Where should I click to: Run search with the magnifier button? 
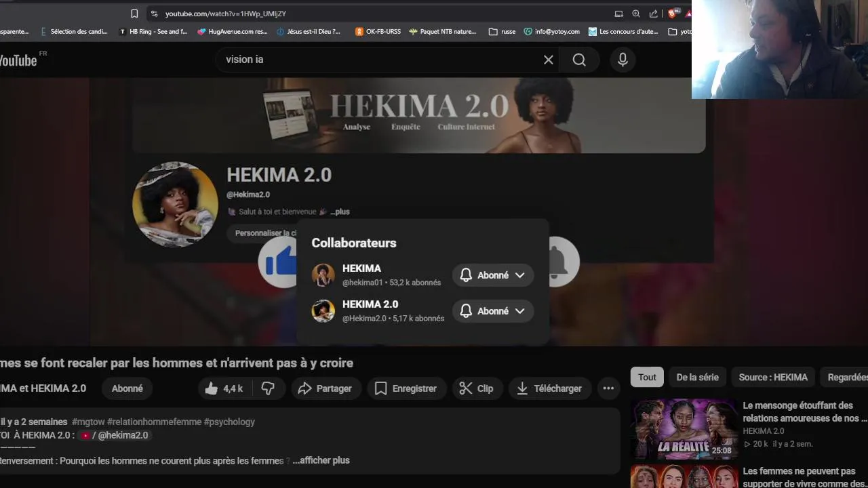tap(579, 60)
